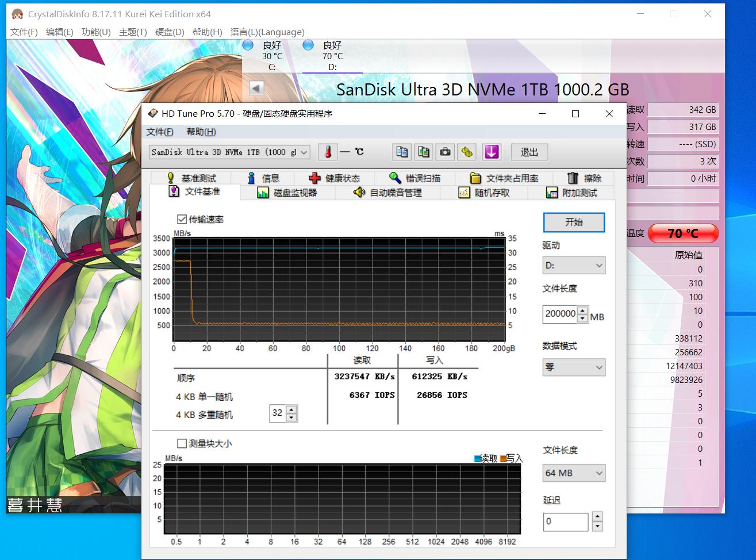Open the 功能(U) menu in CrystalDiskInfo
The image size is (756, 560).
(96, 32)
